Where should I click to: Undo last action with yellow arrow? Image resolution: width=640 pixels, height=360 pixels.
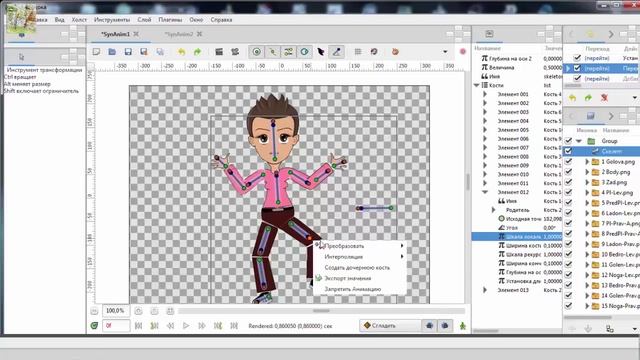tap(181, 52)
